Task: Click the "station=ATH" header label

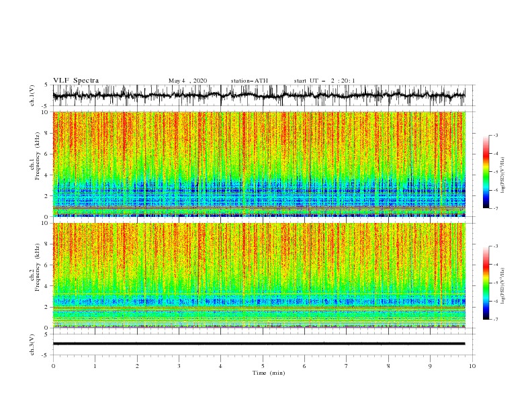Action: click(249, 81)
